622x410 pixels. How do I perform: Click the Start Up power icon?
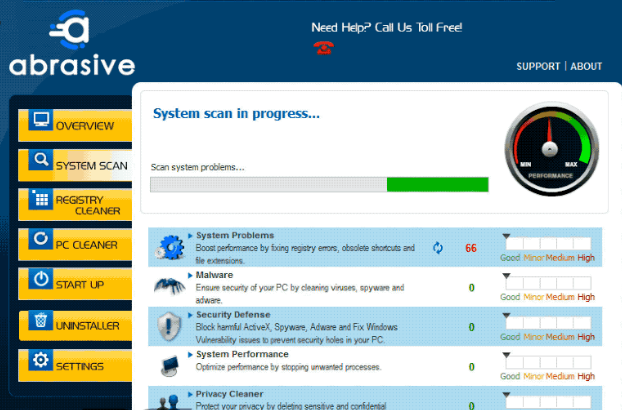tap(41, 279)
